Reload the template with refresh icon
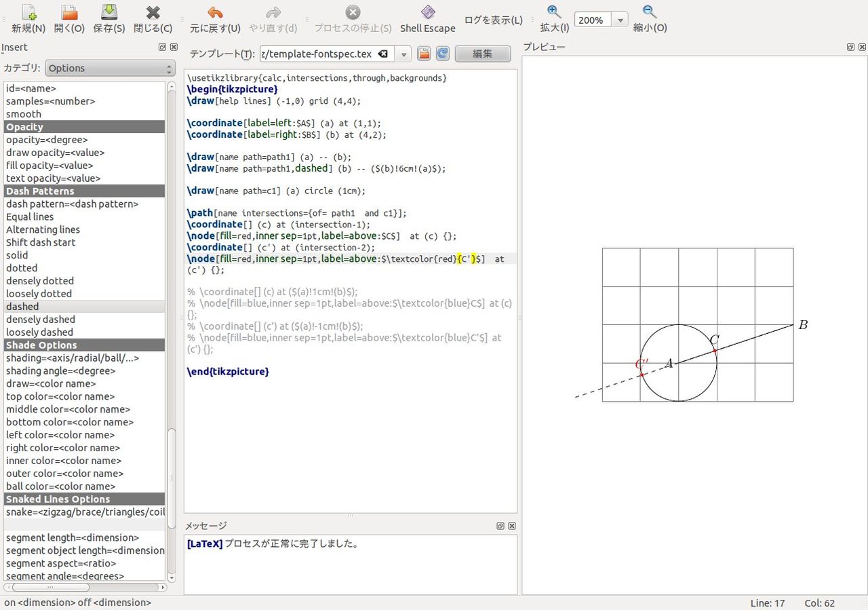This screenshot has width=868, height=610. click(x=442, y=54)
